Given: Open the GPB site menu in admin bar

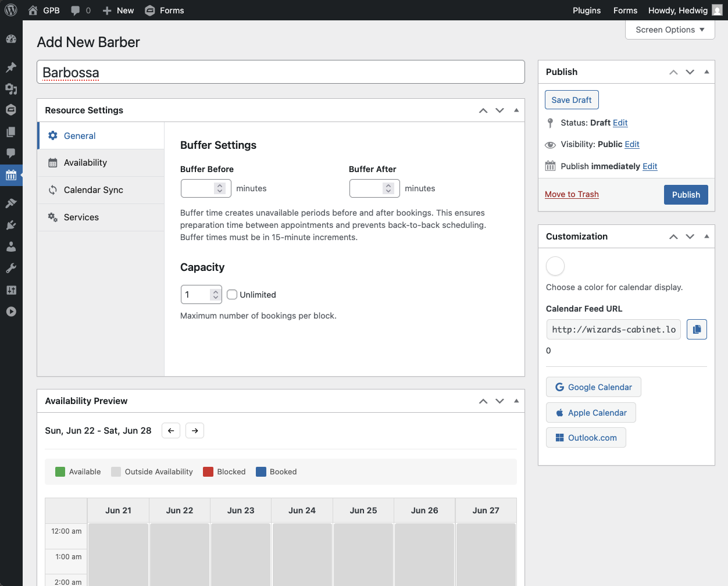Looking at the screenshot, I should point(44,10).
